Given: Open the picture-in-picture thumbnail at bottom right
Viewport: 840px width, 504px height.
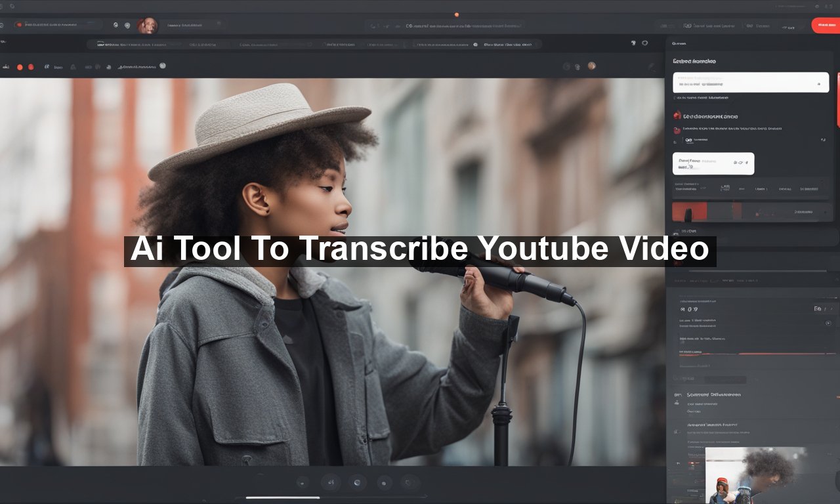Looking at the screenshot, I should (x=756, y=475).
